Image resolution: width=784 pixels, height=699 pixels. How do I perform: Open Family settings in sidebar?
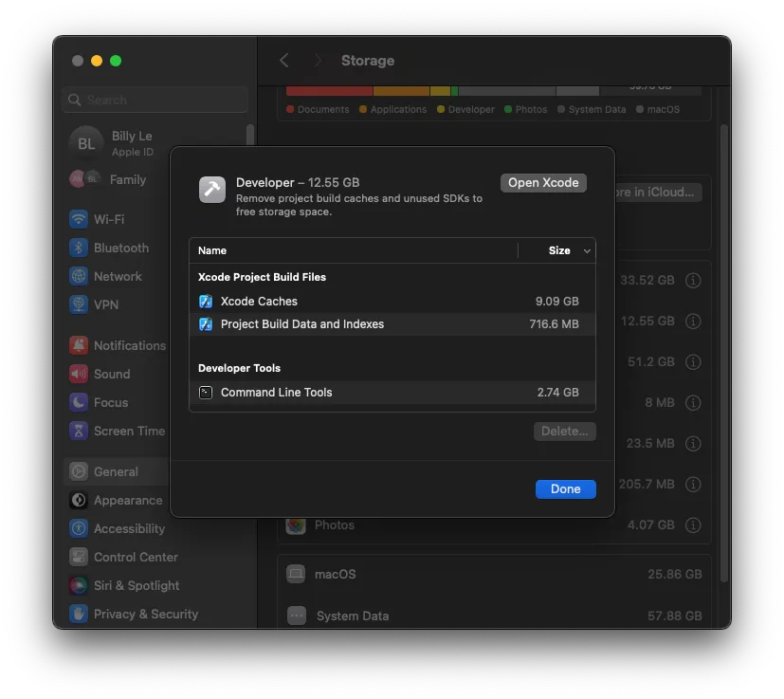(x=108, y=179)
